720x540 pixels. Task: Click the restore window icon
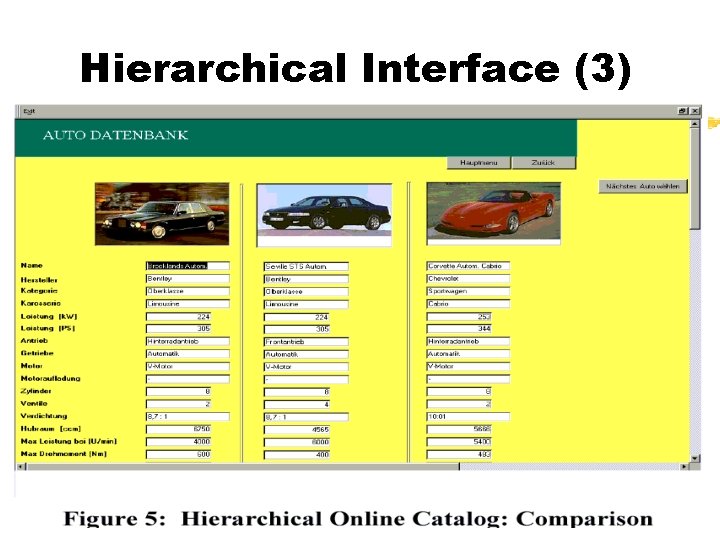tap(683, 111)
